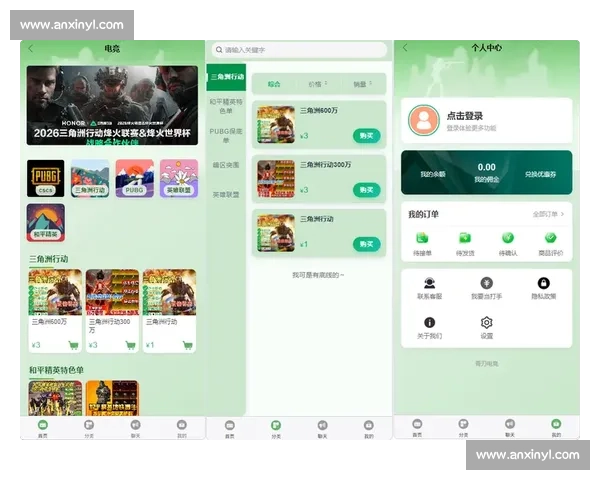Open the 待发货 orders icon
Image resolution: width=600 pixels, height=480 pixels.
(x=465, y=238)
